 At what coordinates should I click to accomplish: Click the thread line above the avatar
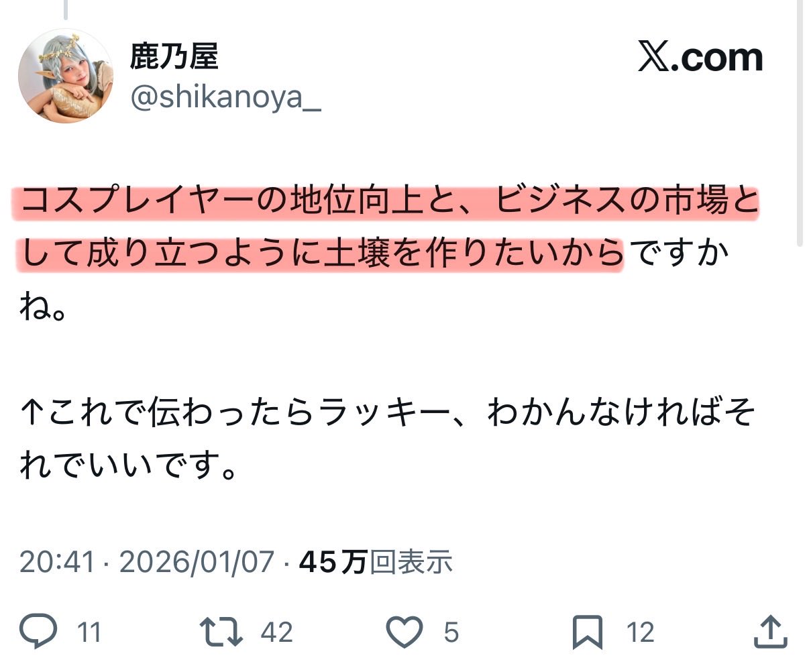tap(66, 9)
